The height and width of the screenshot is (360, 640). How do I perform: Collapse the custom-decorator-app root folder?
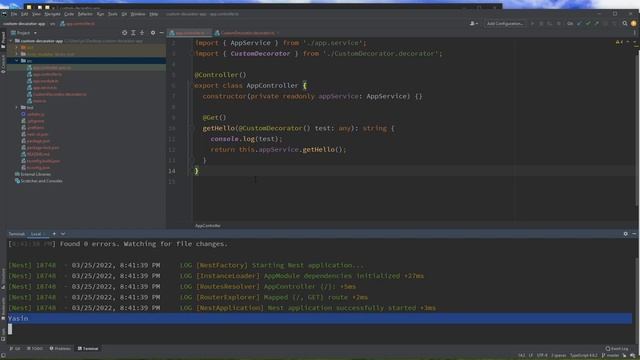tap(11, 41)
